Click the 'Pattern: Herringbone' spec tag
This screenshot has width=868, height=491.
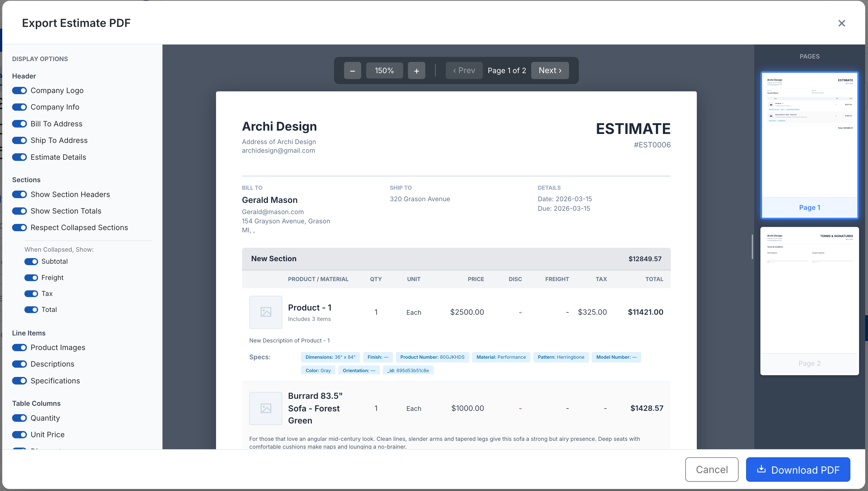(561, 357)
